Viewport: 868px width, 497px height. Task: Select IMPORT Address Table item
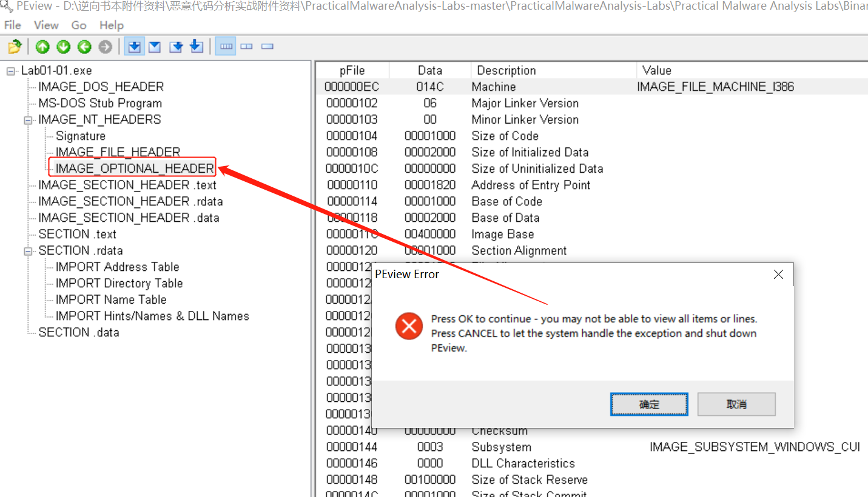[118, 267]
